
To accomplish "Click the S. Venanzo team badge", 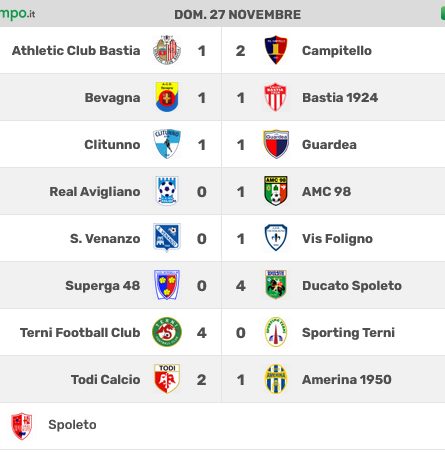I will tap(167, 238).
